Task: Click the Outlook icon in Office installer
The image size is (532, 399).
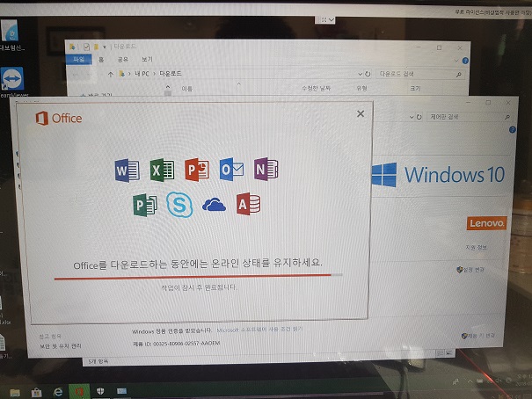Action: (231, 169)
